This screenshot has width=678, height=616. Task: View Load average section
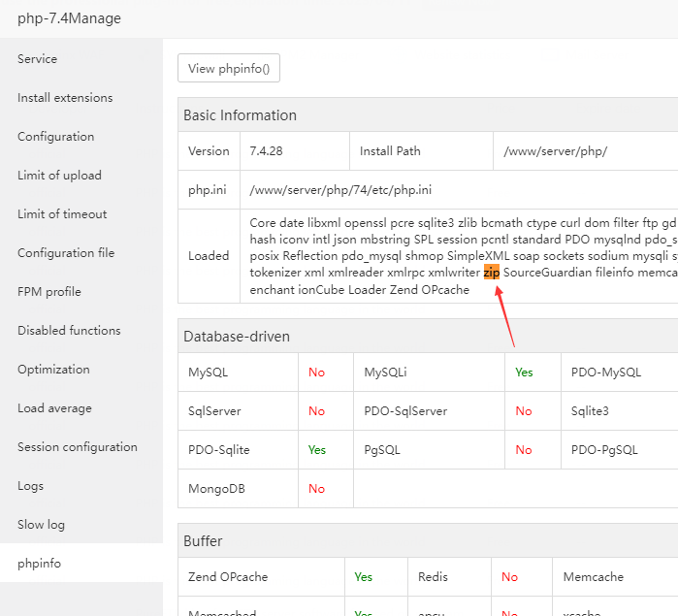[x=53, y=408]
